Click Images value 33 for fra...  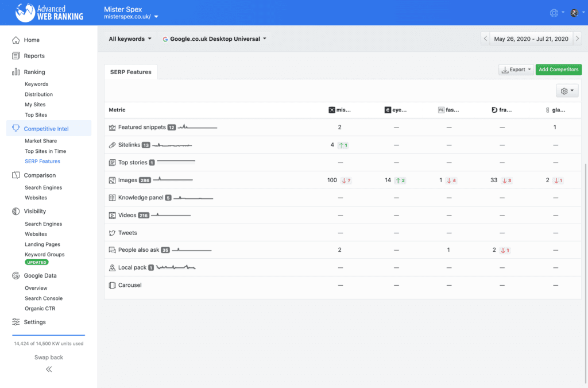[x=494, y=180]
